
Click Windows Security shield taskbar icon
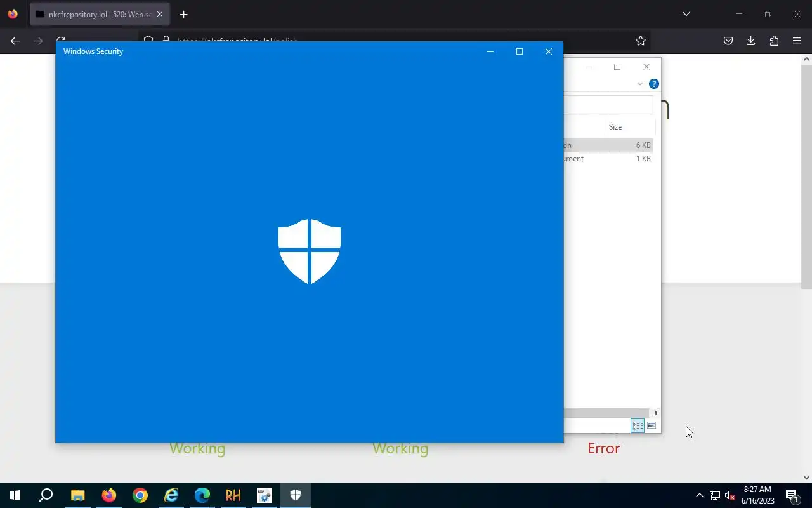tap(295, 495)
